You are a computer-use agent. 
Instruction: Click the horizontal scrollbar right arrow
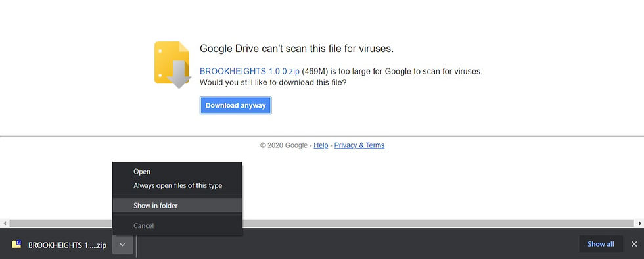639,224
